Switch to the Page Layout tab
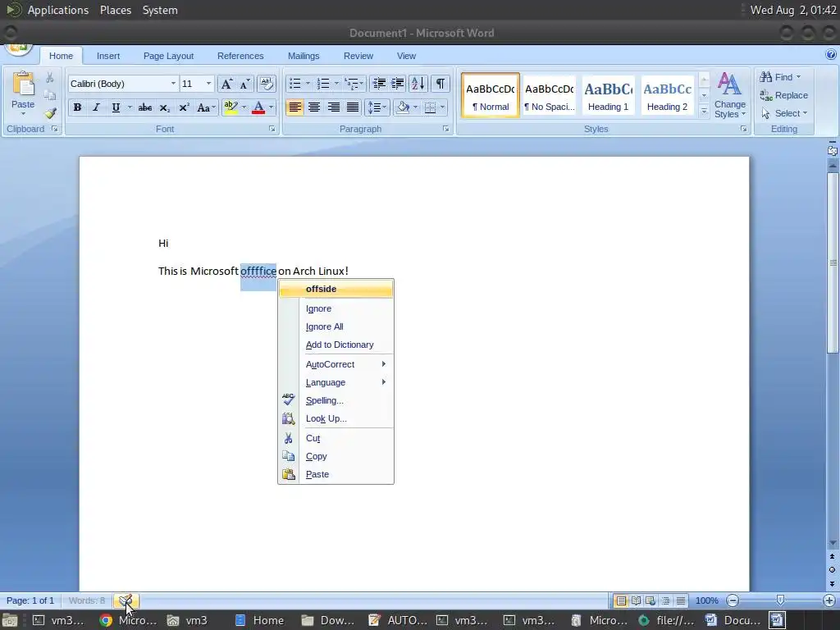Screen dimensions: 840x630 168,56
